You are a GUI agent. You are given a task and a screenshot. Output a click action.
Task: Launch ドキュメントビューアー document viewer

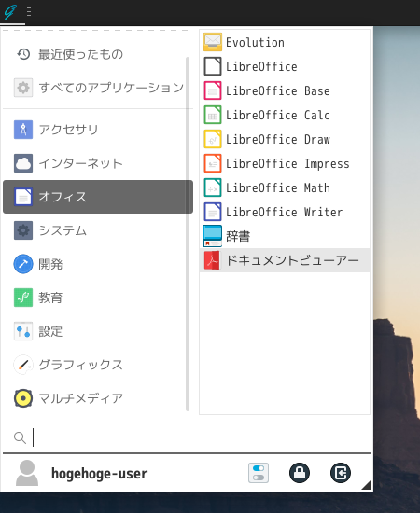click(x=285, y=260)
